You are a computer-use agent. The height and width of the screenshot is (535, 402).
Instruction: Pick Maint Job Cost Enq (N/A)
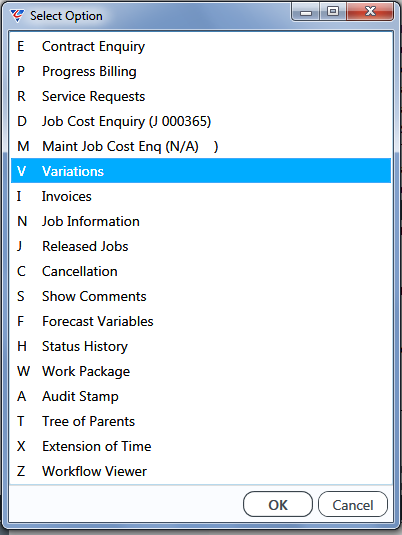201,146
